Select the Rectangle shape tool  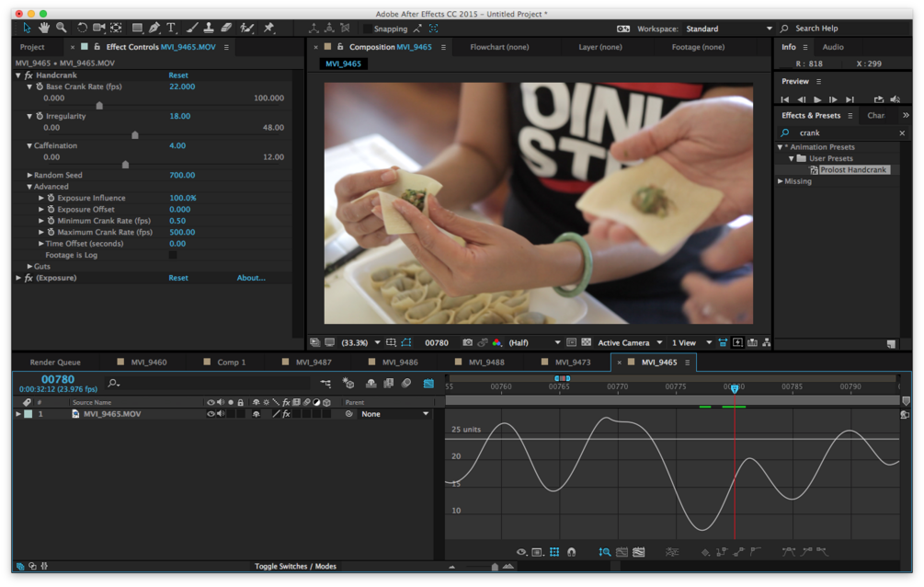(x=137, y=28)
